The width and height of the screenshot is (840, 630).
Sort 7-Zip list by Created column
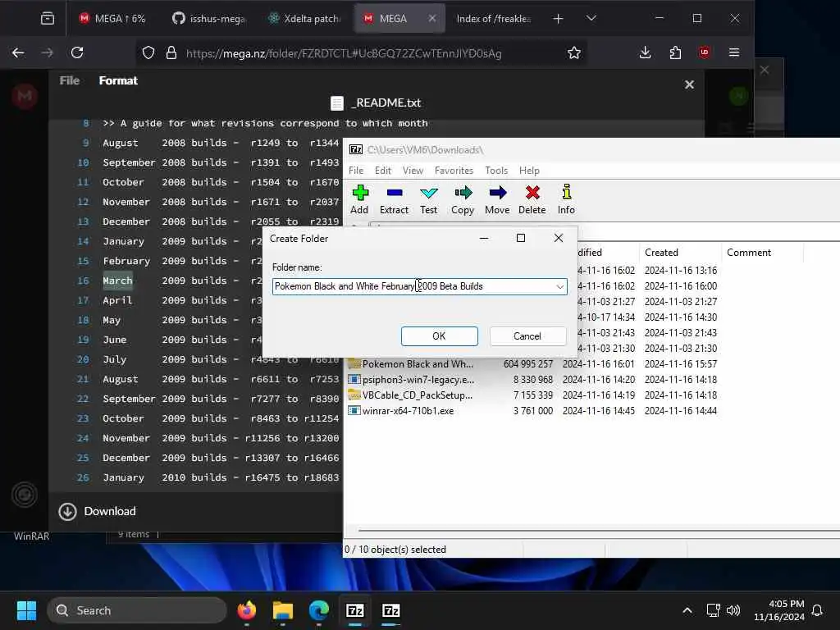coord(661,253)
